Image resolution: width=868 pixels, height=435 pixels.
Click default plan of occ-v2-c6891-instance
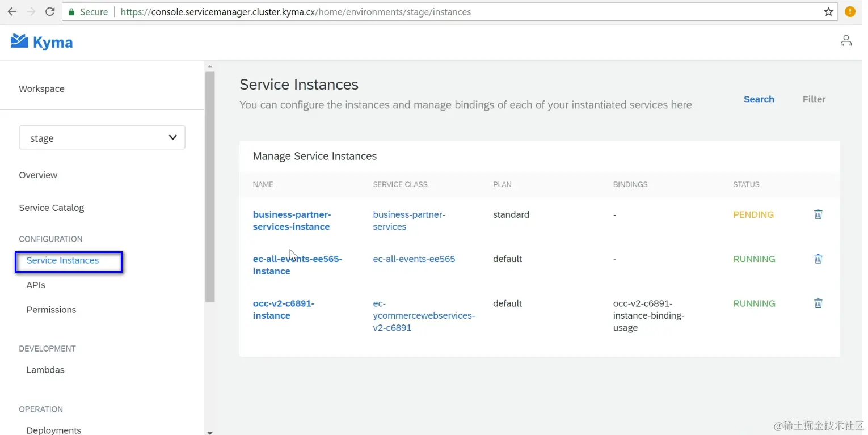point(507,303)
